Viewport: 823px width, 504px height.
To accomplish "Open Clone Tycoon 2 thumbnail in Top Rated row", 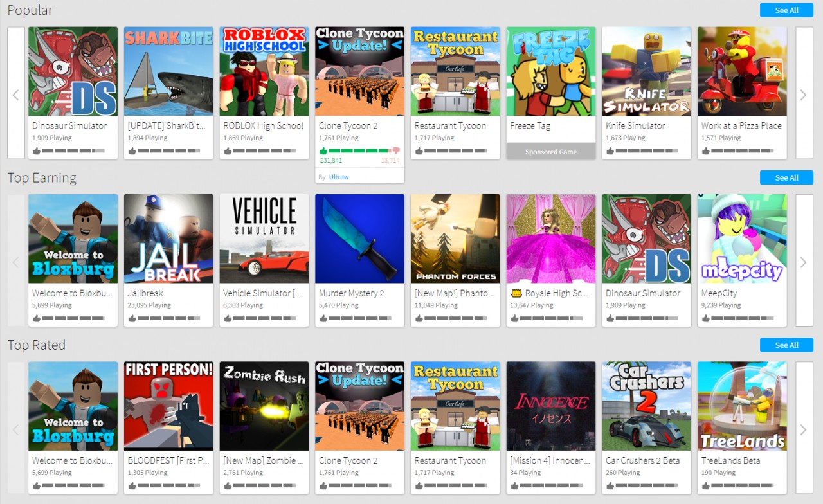I will (x=359, y=406).
